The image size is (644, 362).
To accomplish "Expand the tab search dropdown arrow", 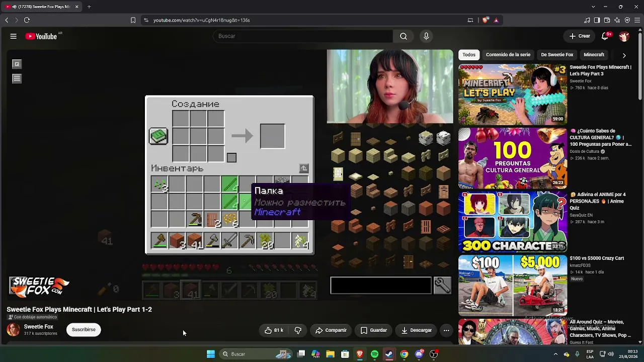I will [593, 7].
